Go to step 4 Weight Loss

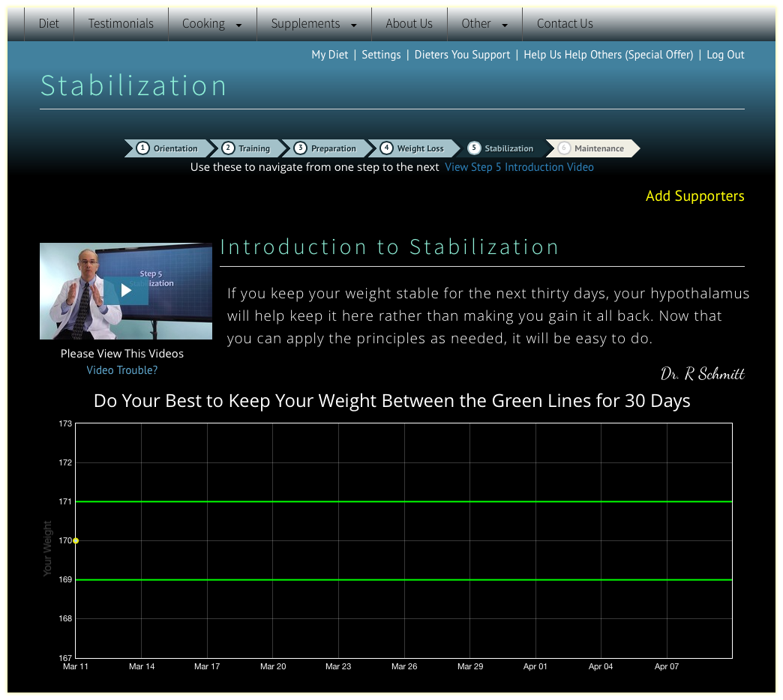[413, 148]
